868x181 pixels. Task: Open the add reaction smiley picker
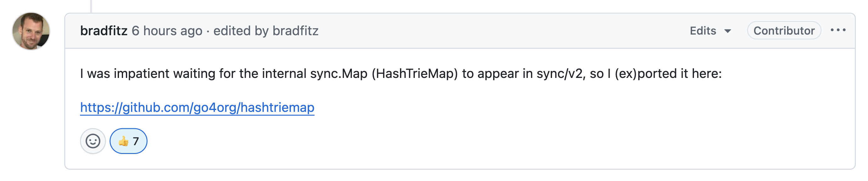pos(93,141)
